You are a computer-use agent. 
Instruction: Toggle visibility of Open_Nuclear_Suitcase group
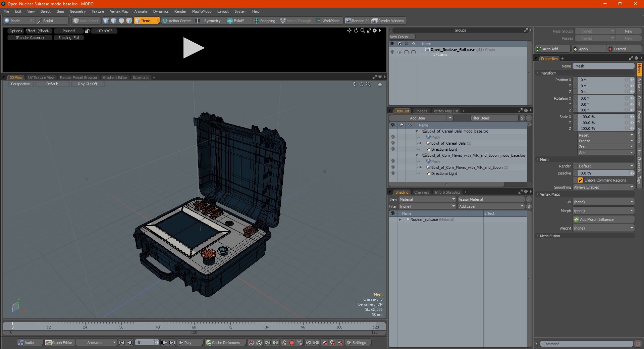point(392,52)
